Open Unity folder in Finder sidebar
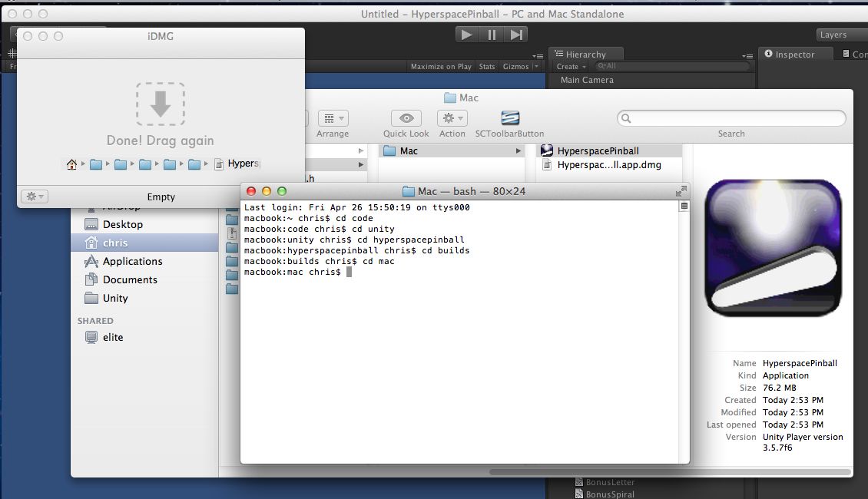The height and width of the screenshot is (499, 868). pyautogui.click(x=145, y=298)
